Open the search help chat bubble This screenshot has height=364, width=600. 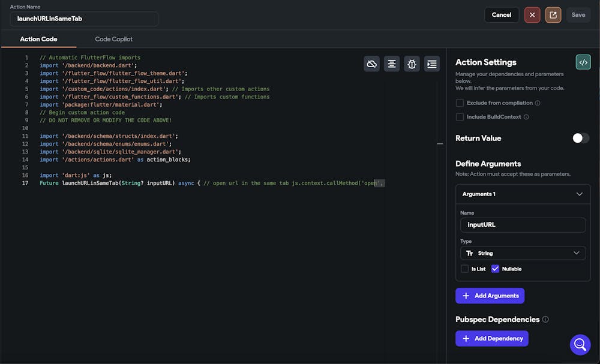(580, 344)
